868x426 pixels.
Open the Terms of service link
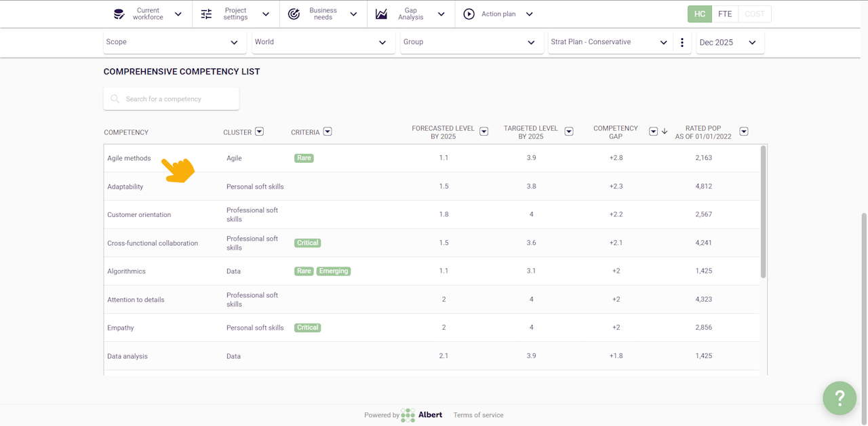(x=478, y=415)
